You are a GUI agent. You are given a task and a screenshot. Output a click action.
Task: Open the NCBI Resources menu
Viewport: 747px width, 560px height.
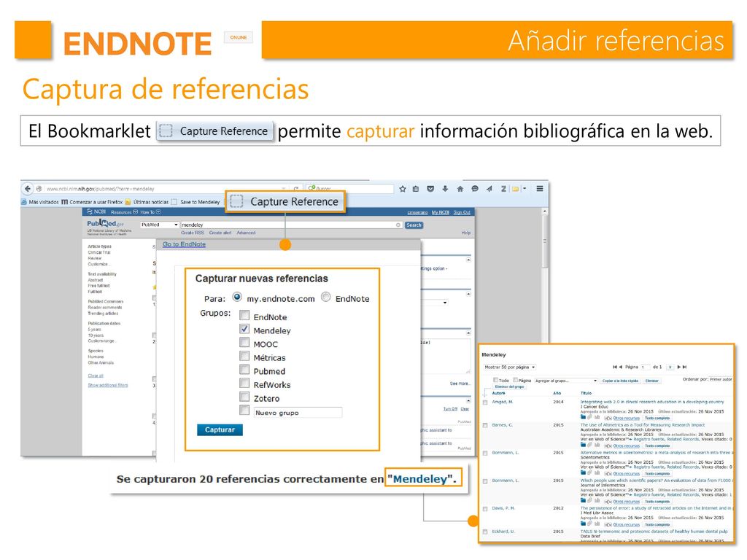click(124, 212)
